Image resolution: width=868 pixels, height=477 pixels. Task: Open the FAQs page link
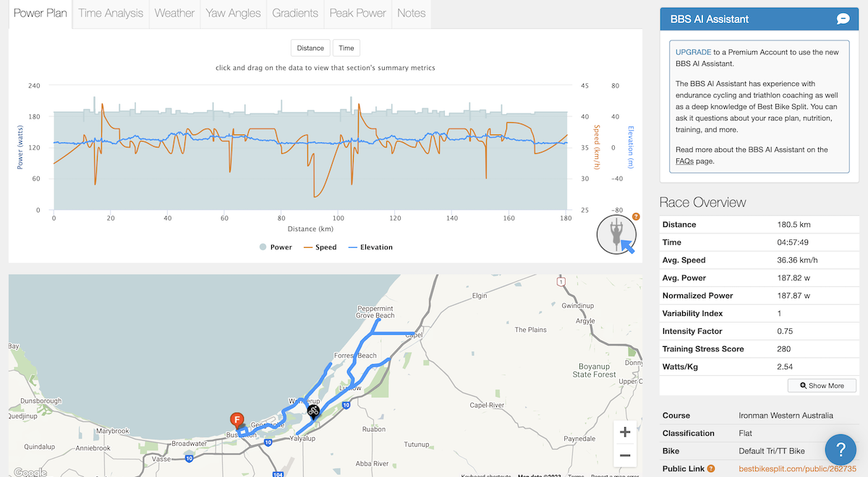685,161
